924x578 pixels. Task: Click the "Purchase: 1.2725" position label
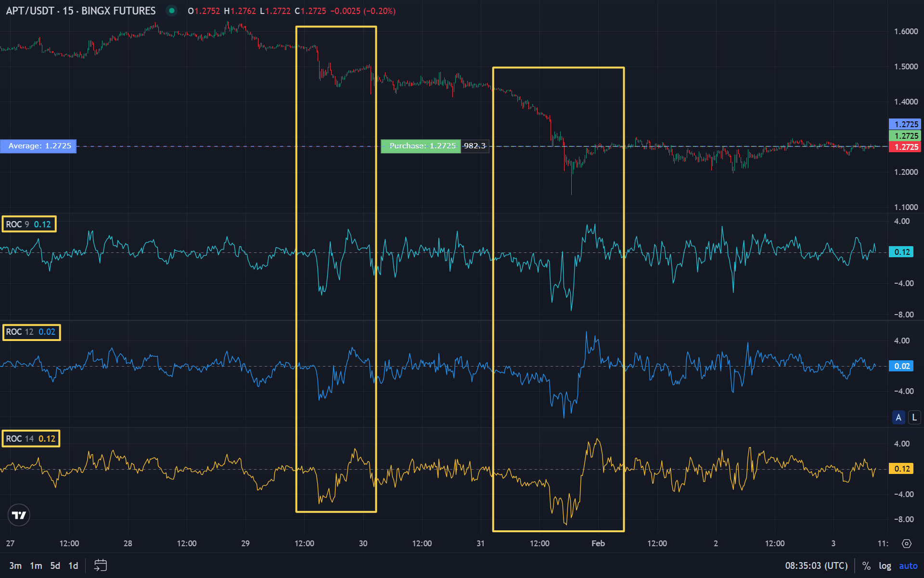[x=421, y=146]
